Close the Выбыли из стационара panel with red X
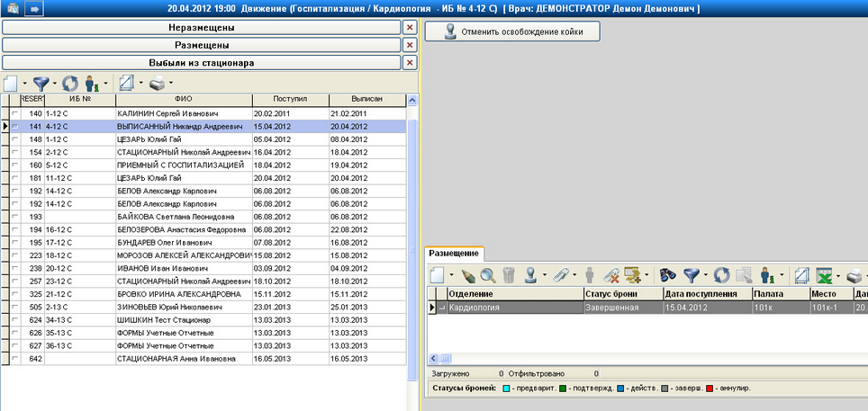 click(410, 63)
